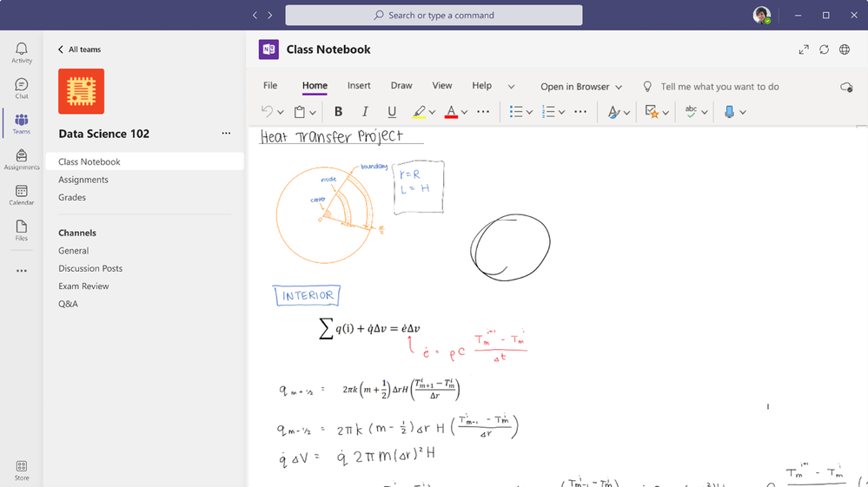Open the user profile picture menu
This screenshot has width=868, height=487.
[x=762, y=15]
